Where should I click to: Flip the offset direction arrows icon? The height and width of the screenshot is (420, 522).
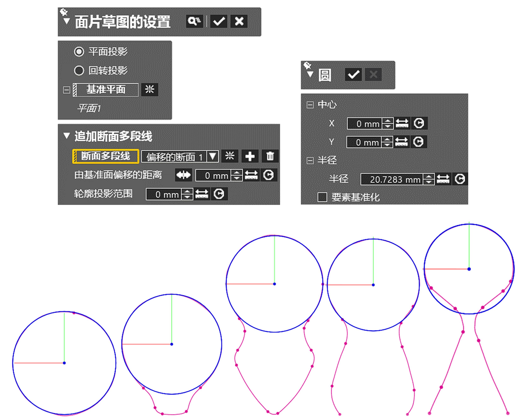(184, 175)
